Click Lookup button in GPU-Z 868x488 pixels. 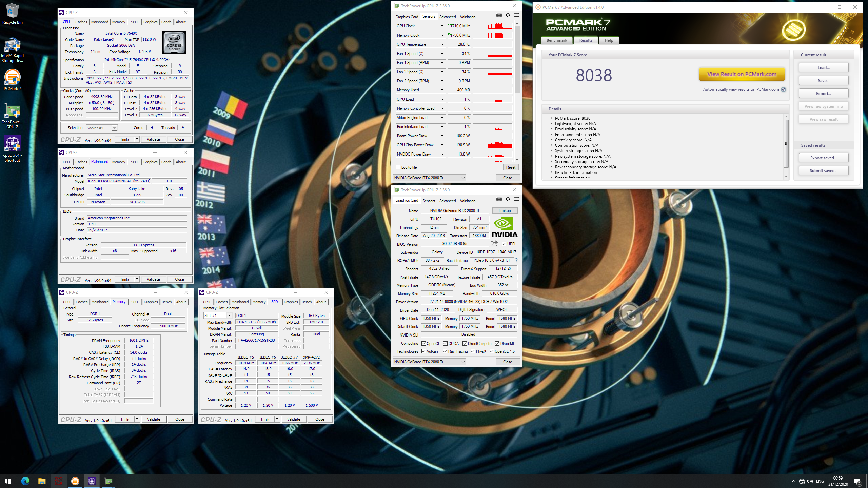click(x=505, y=211)
